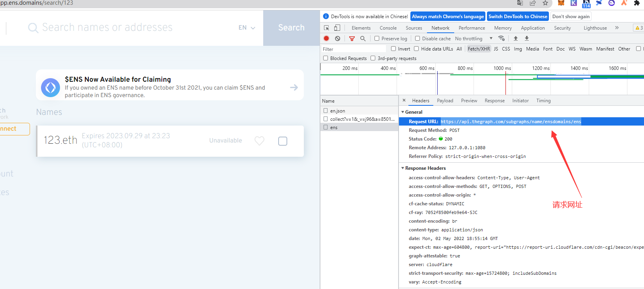Screen dimensions: 644x289
Task: Click Don't show again button
Action: [571, 17]
